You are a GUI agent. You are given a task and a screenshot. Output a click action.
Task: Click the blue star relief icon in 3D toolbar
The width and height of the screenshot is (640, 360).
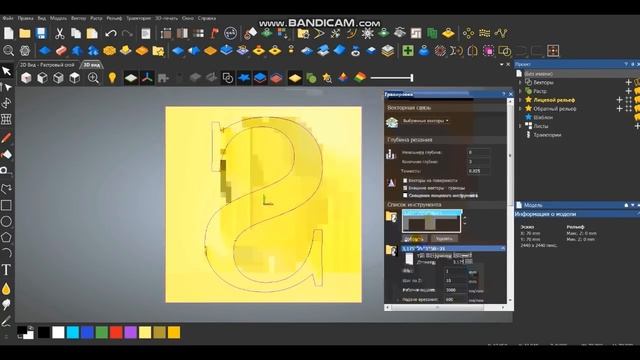point(244,78)
